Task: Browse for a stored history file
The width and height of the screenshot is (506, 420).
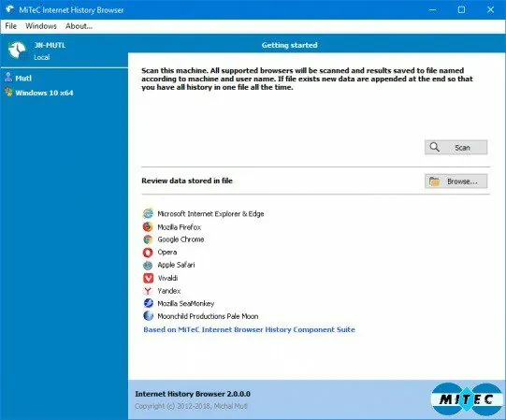Action: point(456,181)
